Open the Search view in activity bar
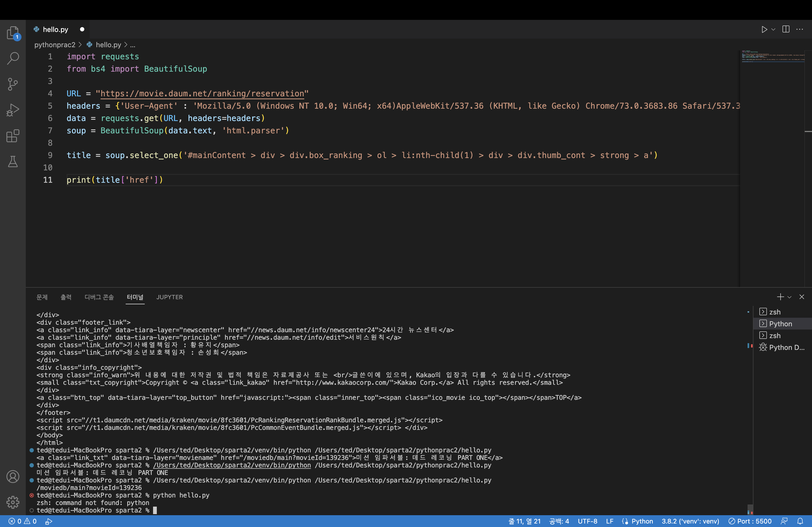This screenshot has height=527, width=812. (13, 58)
